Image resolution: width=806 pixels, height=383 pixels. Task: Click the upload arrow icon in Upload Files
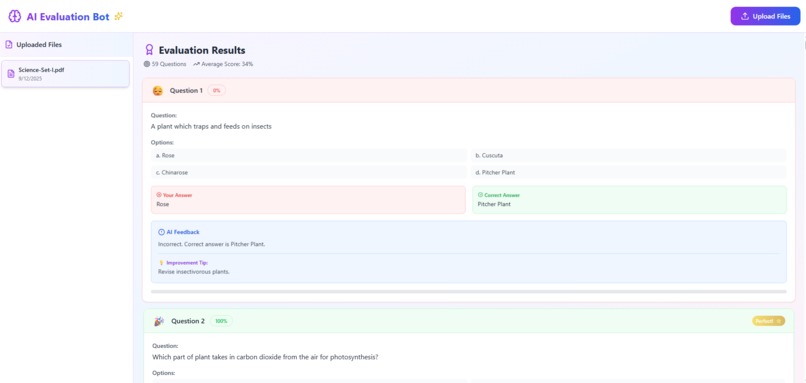tap(744, 16)
